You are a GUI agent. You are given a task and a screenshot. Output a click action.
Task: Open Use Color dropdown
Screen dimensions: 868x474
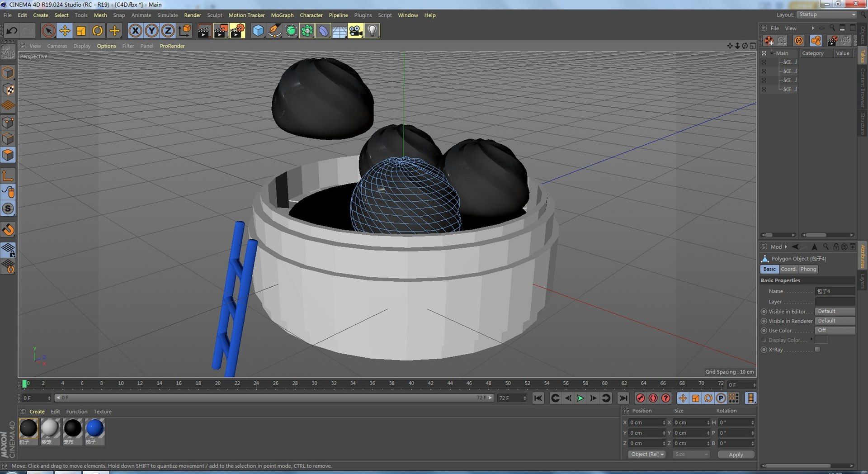tap(835, 330)
